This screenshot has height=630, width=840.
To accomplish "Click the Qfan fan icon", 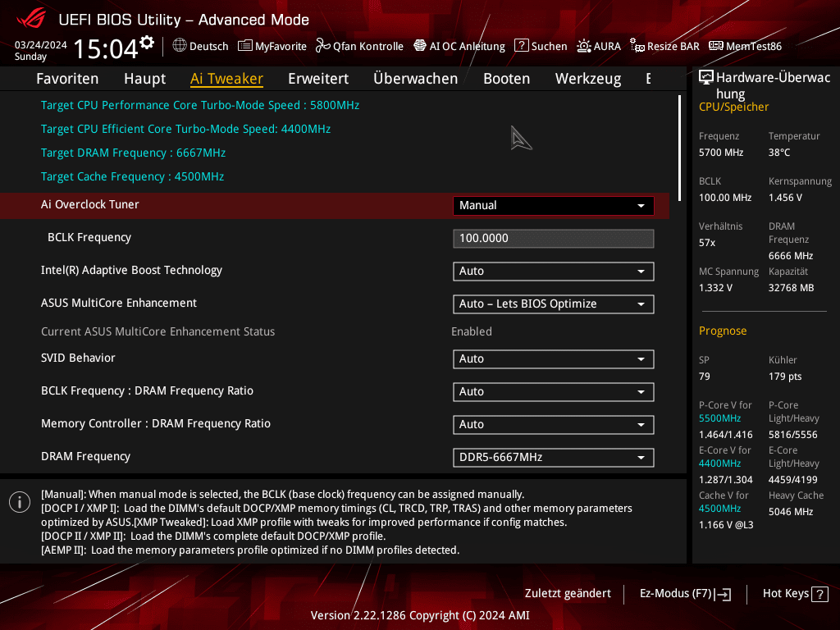I will (322, 46).
